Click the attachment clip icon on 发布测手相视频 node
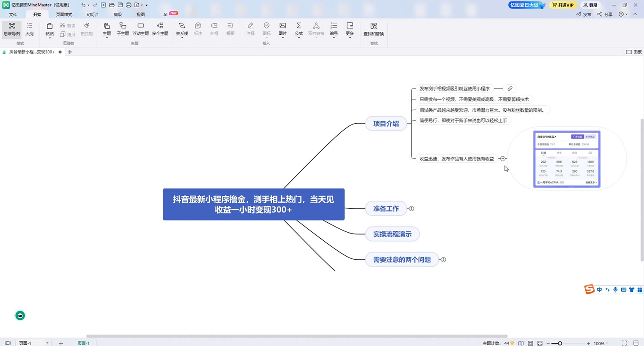 [510, 88]
